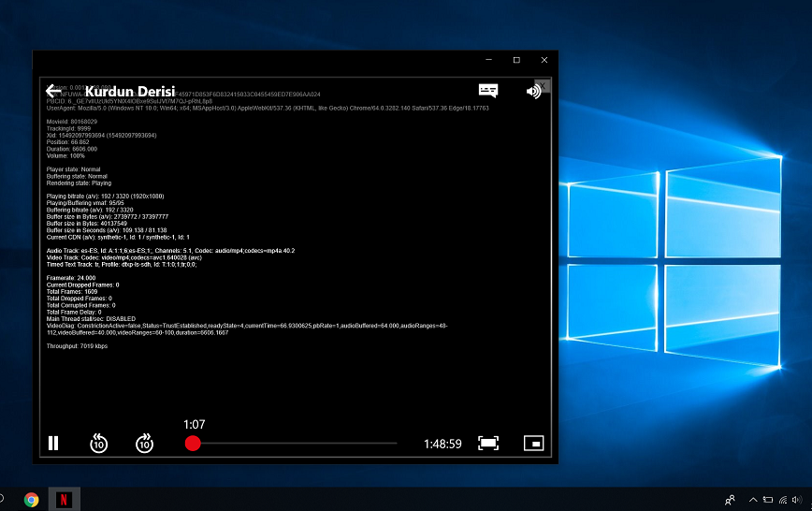This screenshot has height=511, width=812.
Task: Go back using the left arrow icon
Action: pyautogui.click(x=53, y=91)
